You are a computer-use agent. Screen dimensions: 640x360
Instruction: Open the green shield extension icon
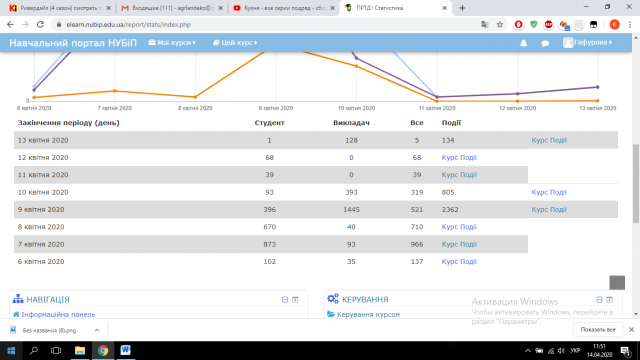533,24
